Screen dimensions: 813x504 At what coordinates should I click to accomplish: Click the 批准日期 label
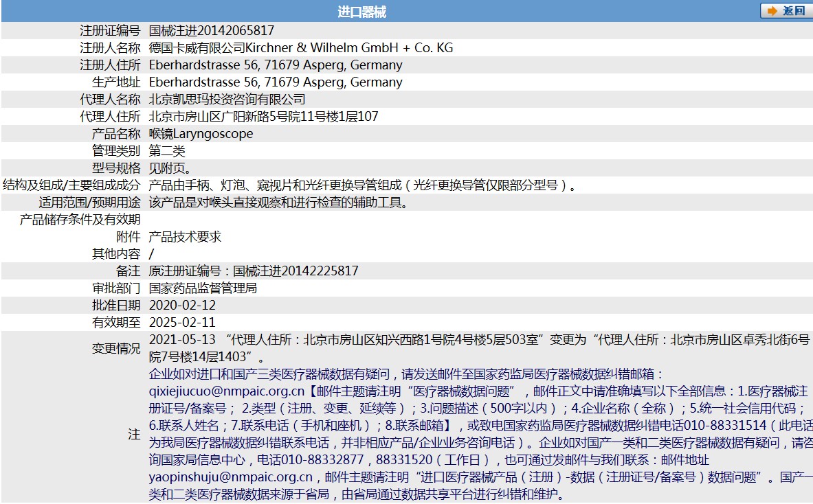coord(116,305)
